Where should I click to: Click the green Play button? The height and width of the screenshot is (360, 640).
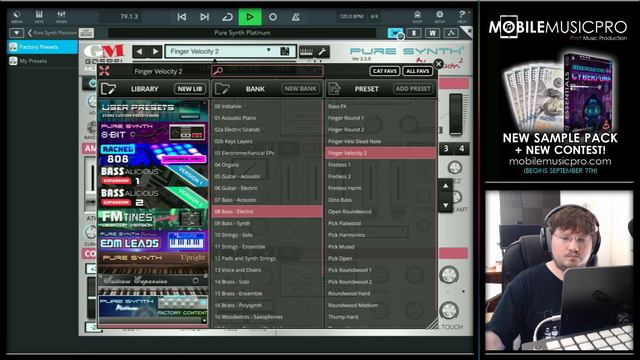click(250, 17)
